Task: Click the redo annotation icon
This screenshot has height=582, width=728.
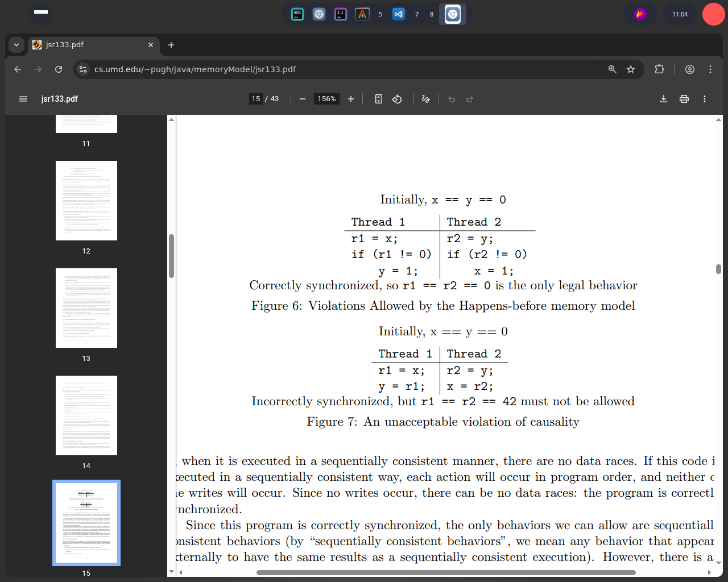Action: (470, 99)
